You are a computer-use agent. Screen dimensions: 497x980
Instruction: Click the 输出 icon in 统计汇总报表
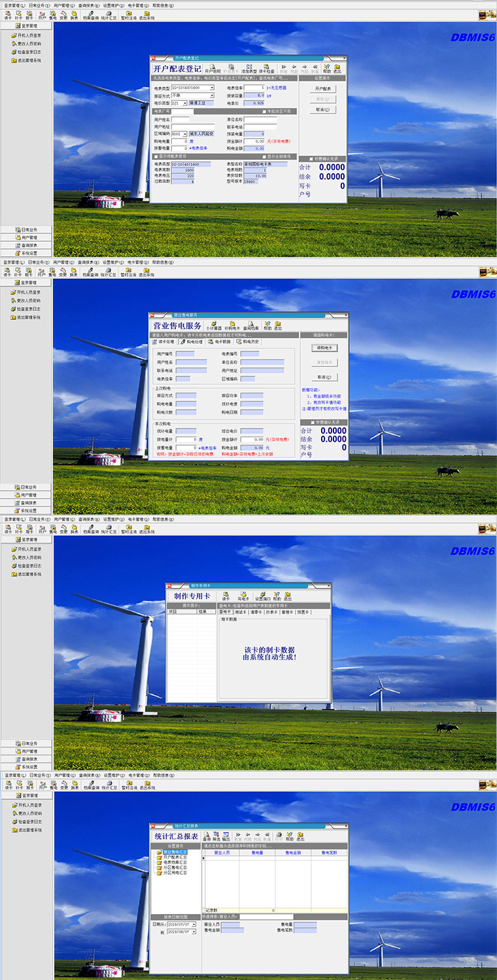[226, 836]
